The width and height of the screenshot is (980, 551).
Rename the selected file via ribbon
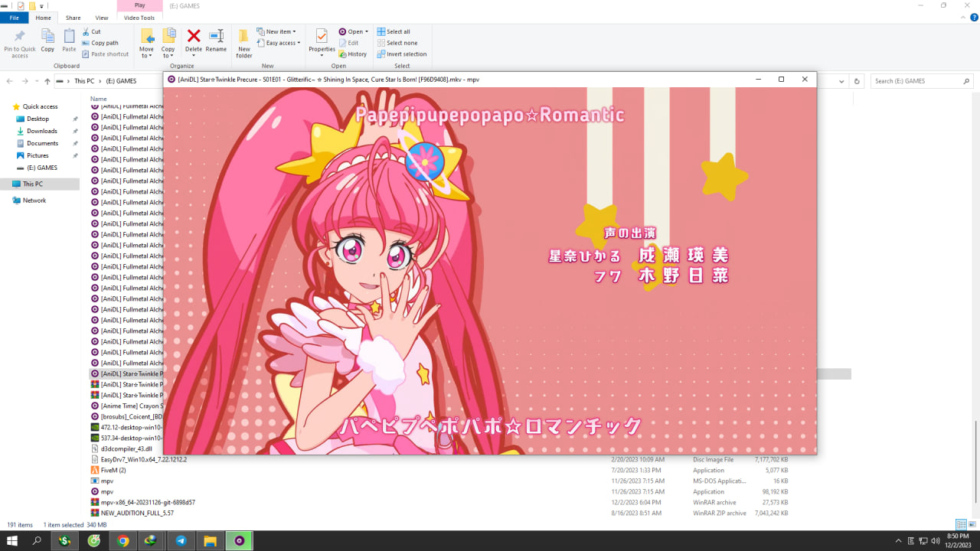point(216,41)
